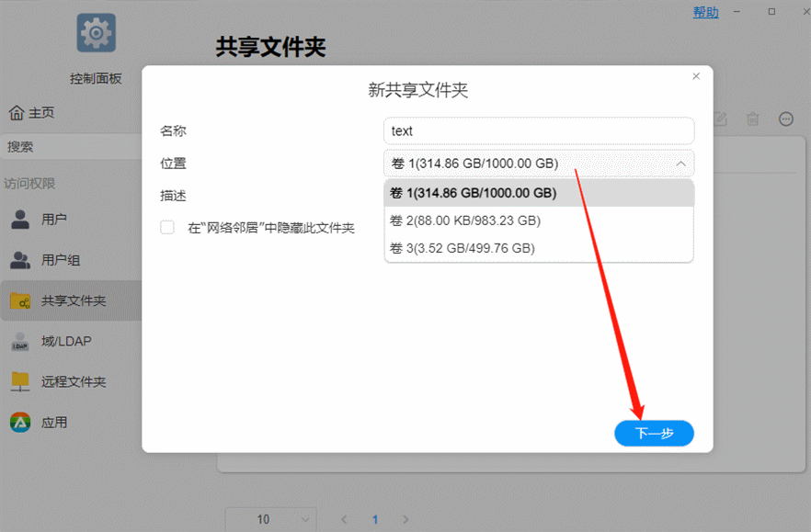Go to next page arrow
Screen dimensions: 811x532
click(x=405, y=519)
